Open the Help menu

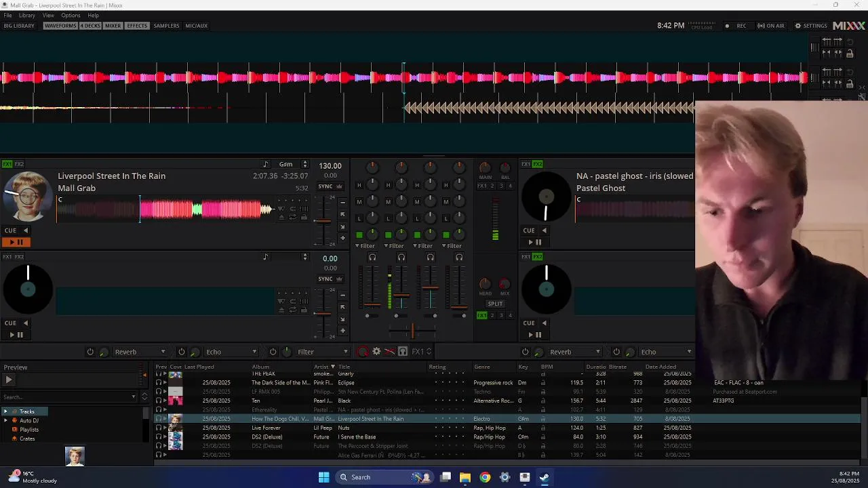click(x=93, y=15)
